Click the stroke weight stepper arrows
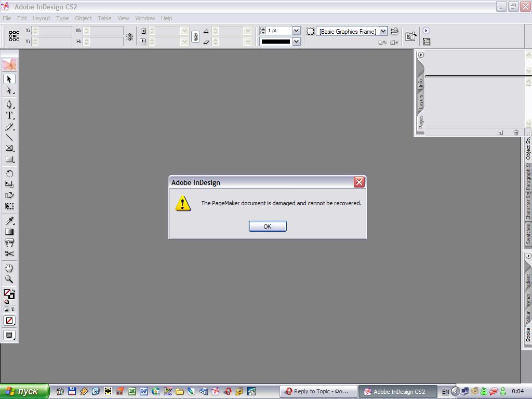532x399 pixels. (263, 31)
